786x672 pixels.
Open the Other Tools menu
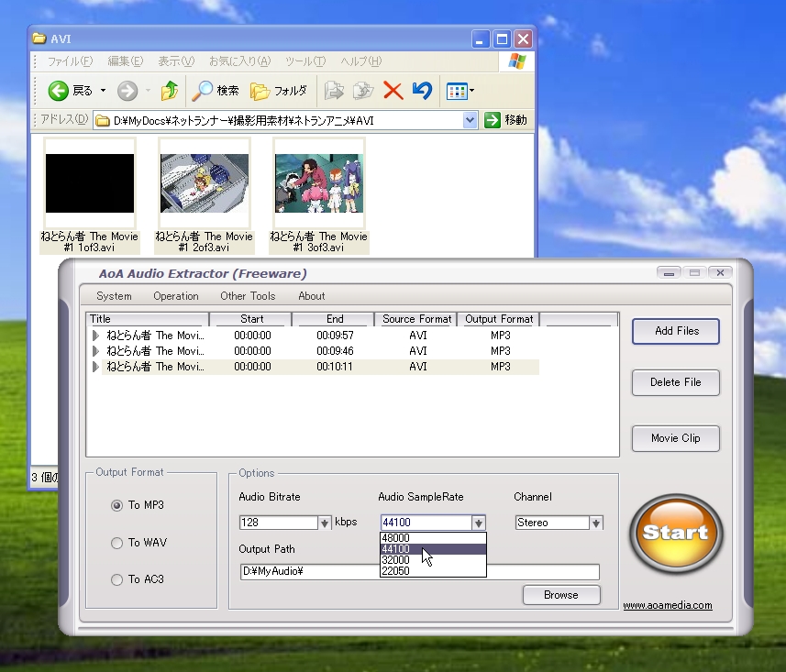248,296
